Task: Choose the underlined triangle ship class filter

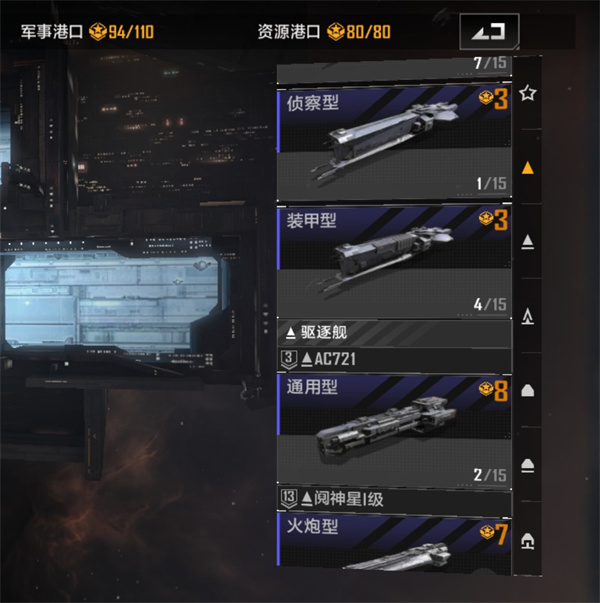Action: click(527, 242)
